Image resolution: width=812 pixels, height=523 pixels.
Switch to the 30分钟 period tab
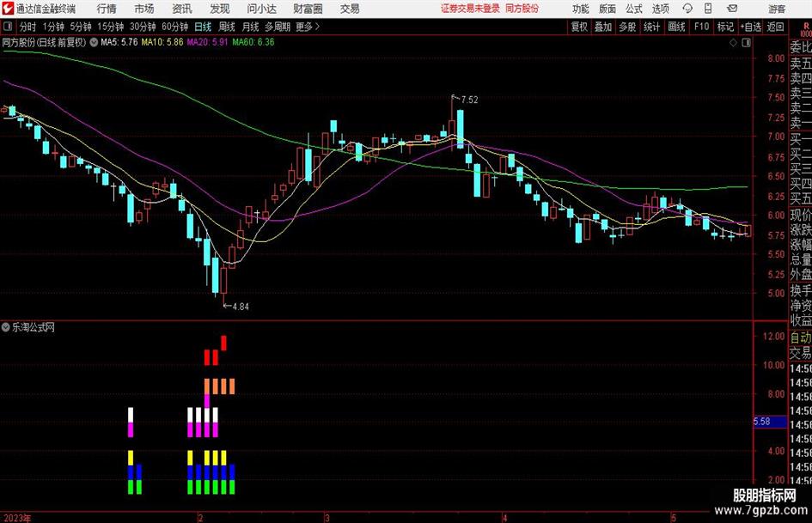(x=143, y=27)
